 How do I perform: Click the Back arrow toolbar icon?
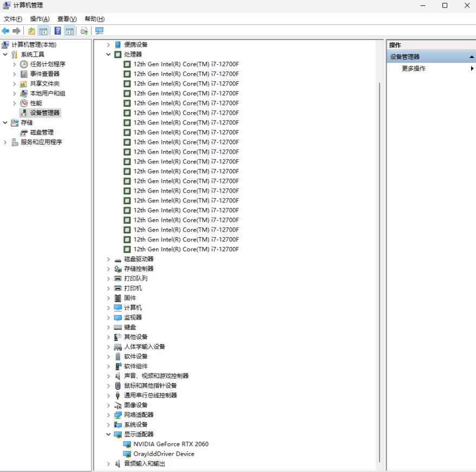[x=5, y=31]
